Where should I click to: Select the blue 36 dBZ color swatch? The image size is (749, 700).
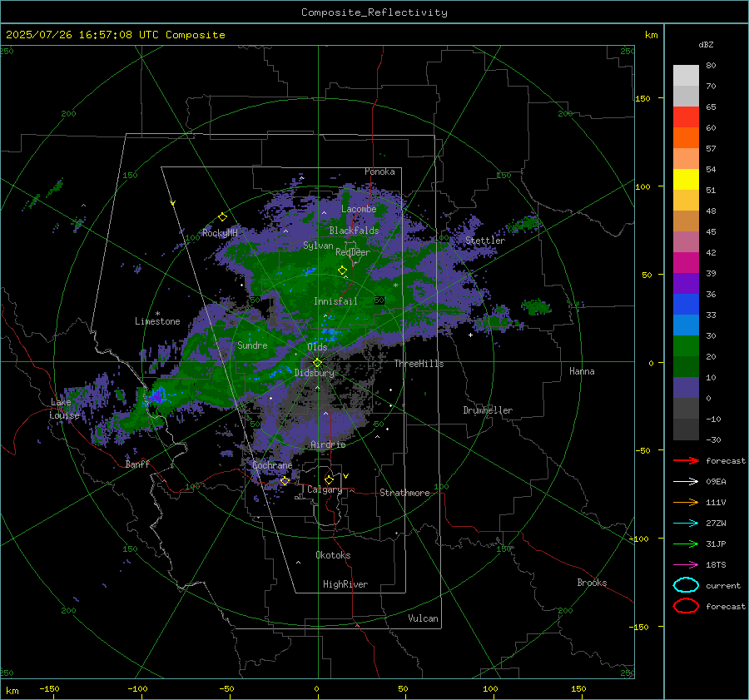(x=686, y=304)
